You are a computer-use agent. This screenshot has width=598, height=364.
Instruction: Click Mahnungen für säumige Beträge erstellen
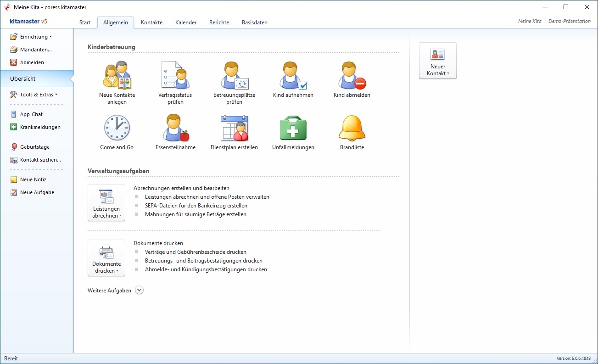tap(196, 214)
